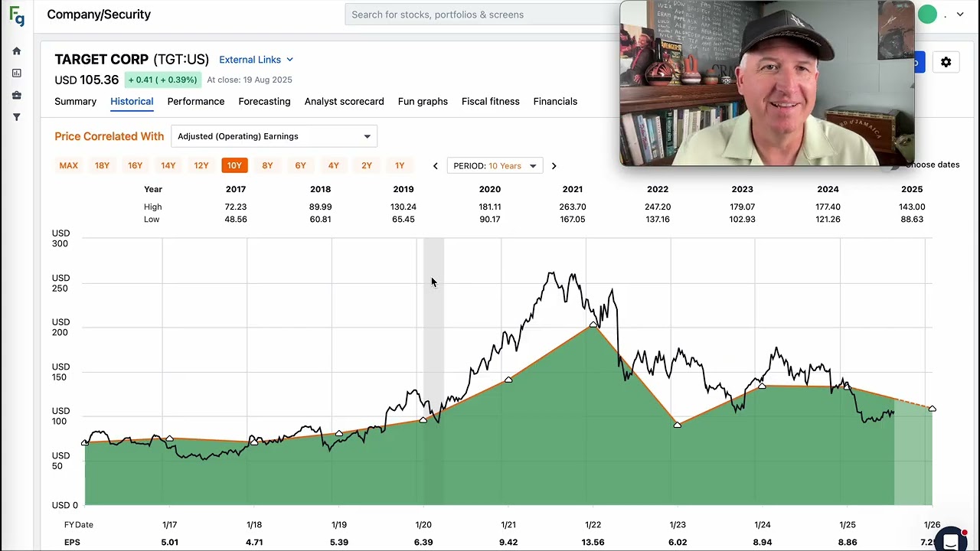
Task: Open the chat support bubble icon
Action: tap(951, 540)
